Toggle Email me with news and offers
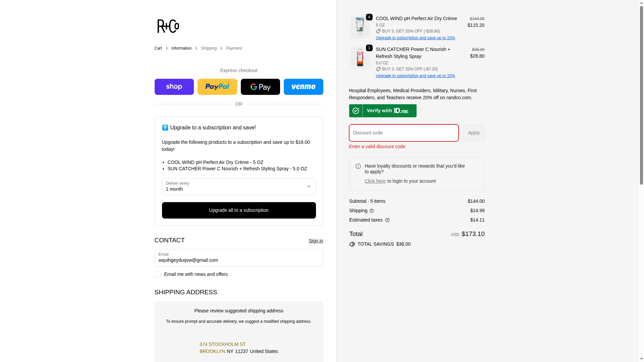 [158, 274]
